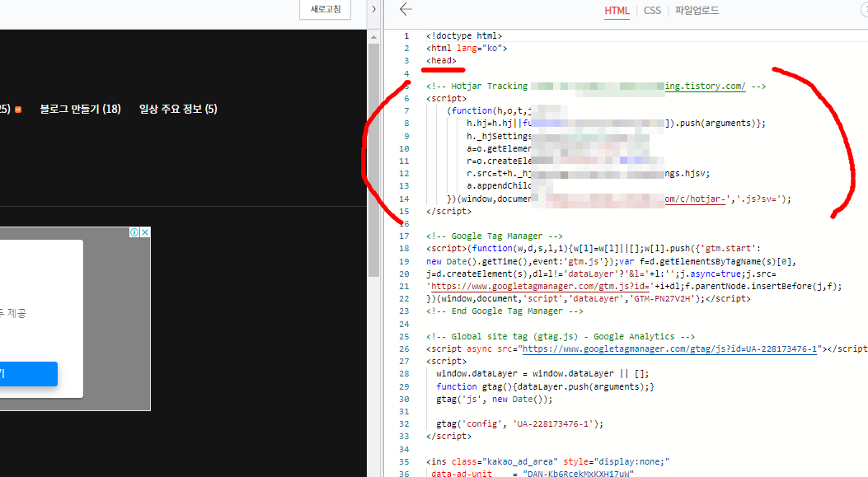The height and width of the screenshot is (477, 868).
Task: Click the Global site tag comment line
Action: (x=561, y=336)
